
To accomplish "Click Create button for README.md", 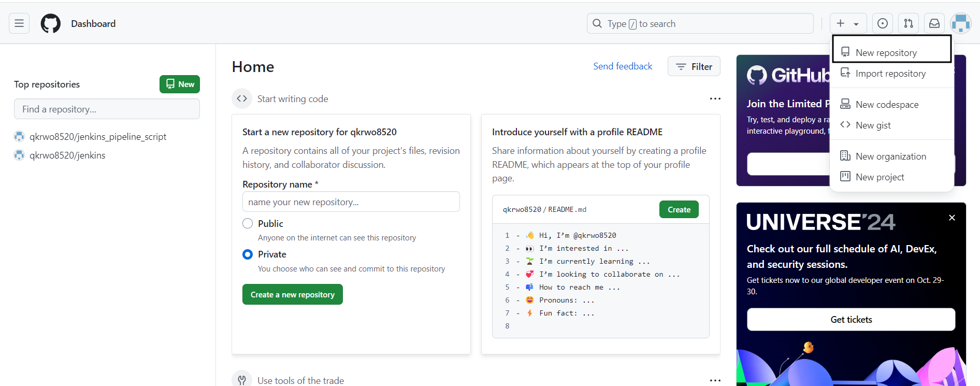I will pyautogui.click(x=679, y=209).
